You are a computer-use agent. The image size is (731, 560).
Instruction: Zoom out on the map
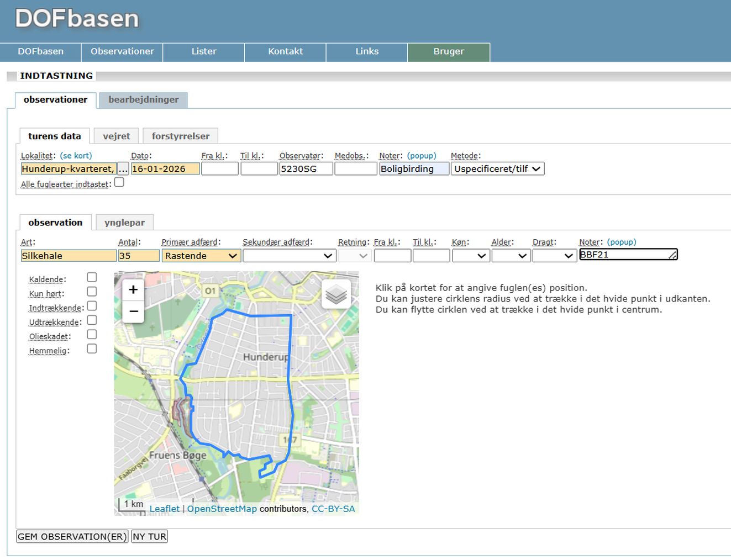[133, 311]
